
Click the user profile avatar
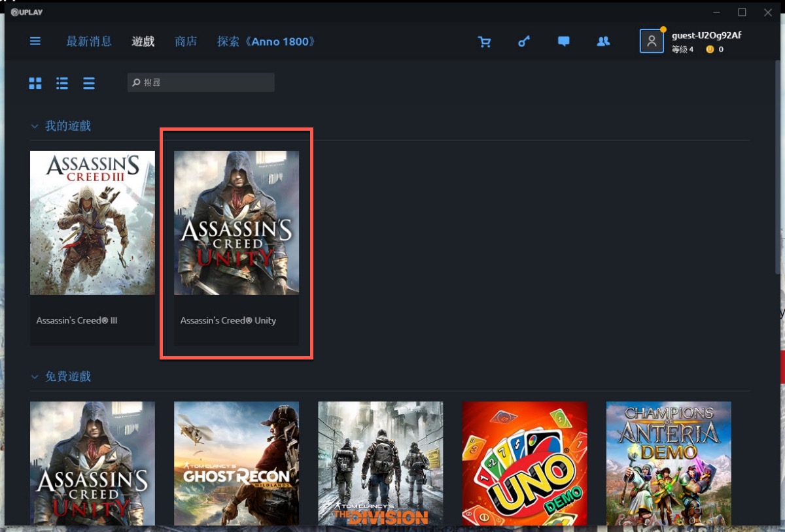click(652, 41)
